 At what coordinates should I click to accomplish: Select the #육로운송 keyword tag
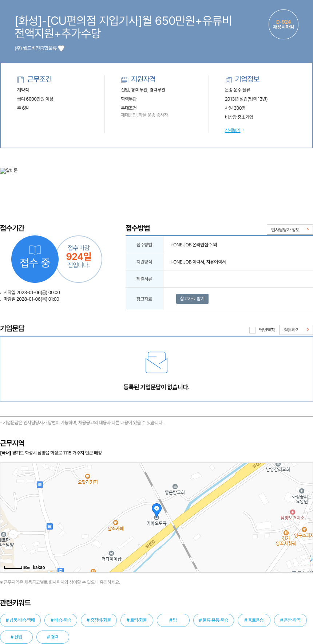pos(254,620)
